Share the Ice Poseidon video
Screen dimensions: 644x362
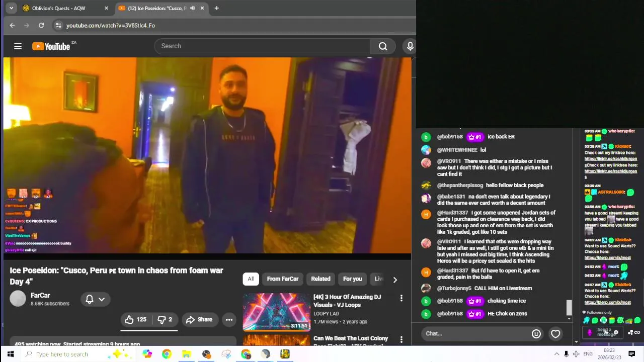pyautogui.click(x=200, y=319)
